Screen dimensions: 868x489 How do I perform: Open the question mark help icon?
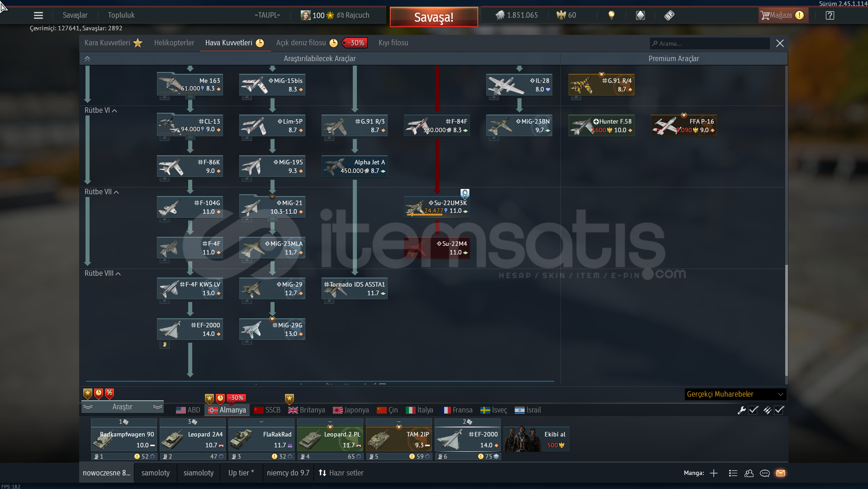click(x=830, y=15)
